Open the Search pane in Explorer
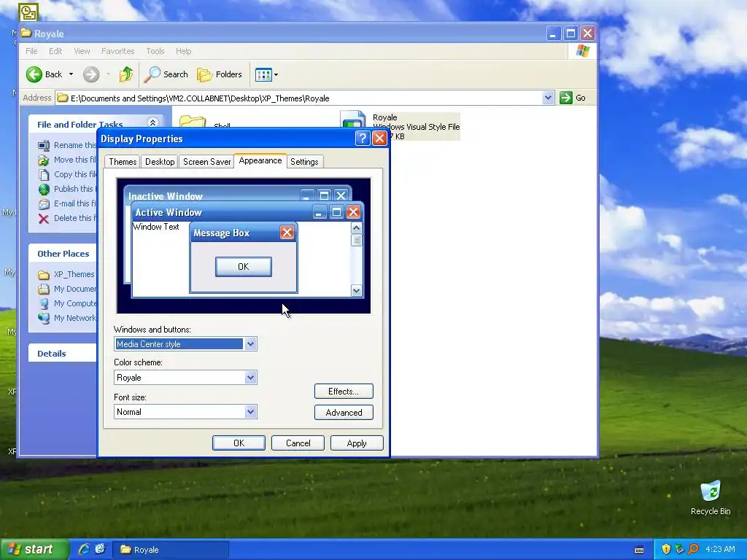 166,74
